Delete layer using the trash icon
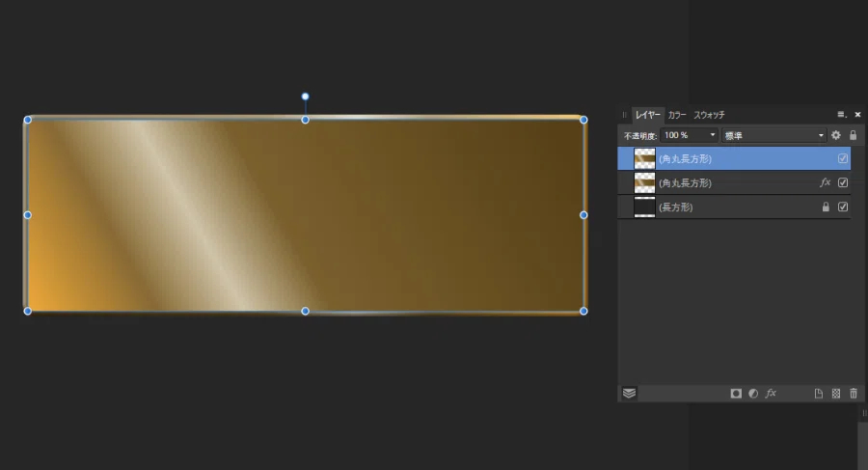 854,394
